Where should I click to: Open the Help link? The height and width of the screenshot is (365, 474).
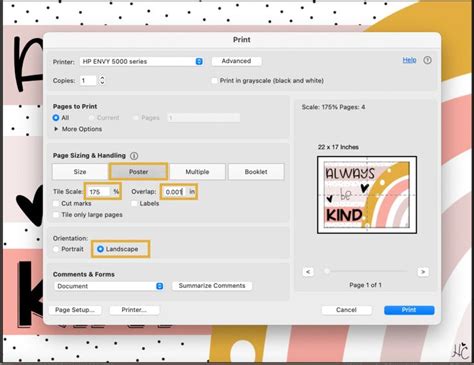tap(409, 60)
